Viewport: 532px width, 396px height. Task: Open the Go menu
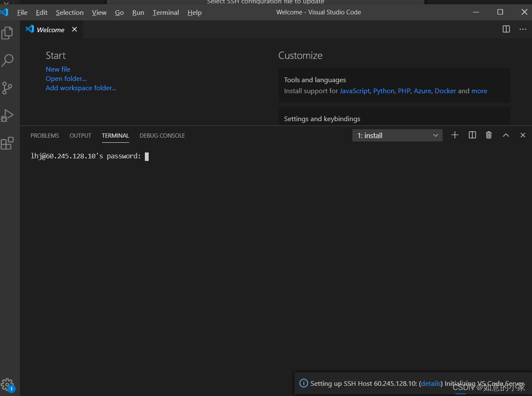pos(119,12)
